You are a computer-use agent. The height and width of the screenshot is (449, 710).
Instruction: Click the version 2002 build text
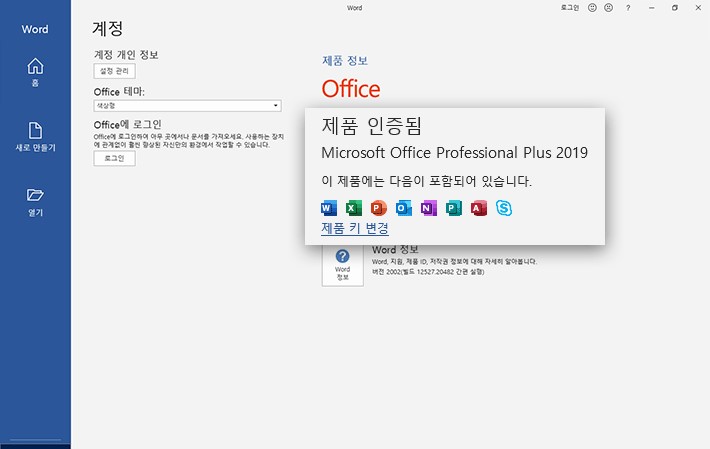tap(428, 272)
